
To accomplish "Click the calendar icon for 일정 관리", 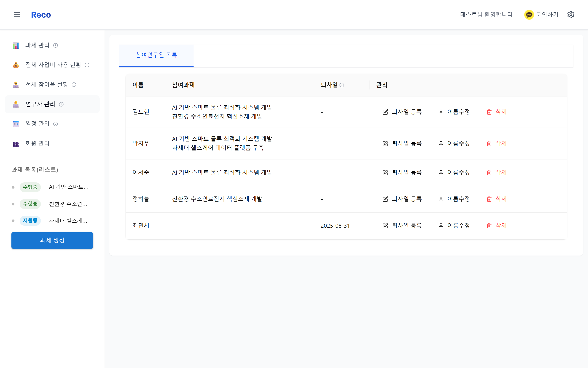I will 16,124.
